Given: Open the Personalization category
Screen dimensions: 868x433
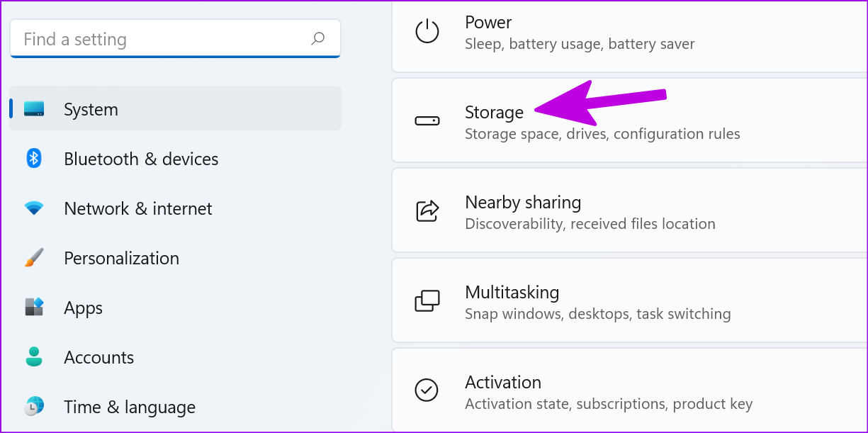Looking at the screenshot, I should coord(121,258).
